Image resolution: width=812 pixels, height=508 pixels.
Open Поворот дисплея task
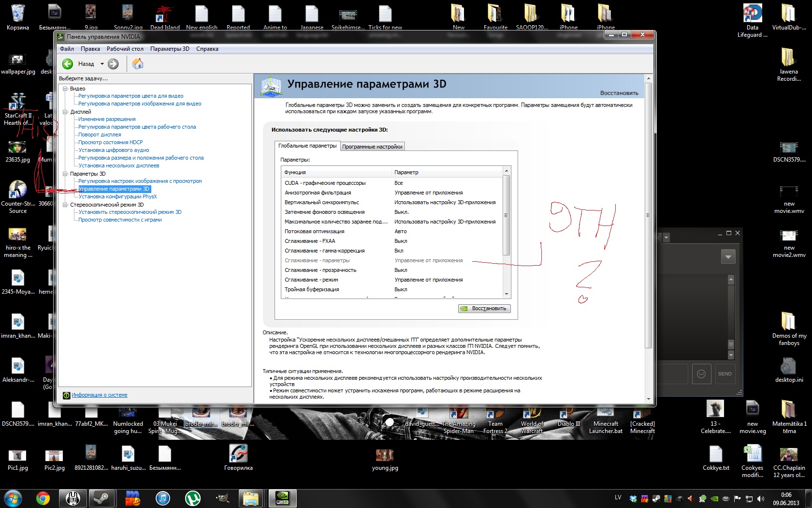pos(100,134)
